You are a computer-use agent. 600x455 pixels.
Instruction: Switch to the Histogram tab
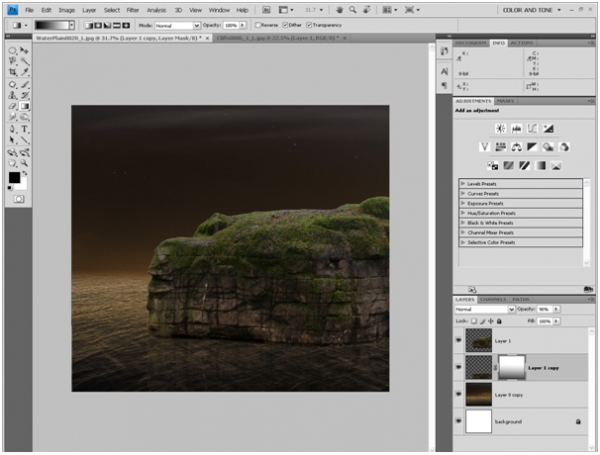tap(471, 43)
